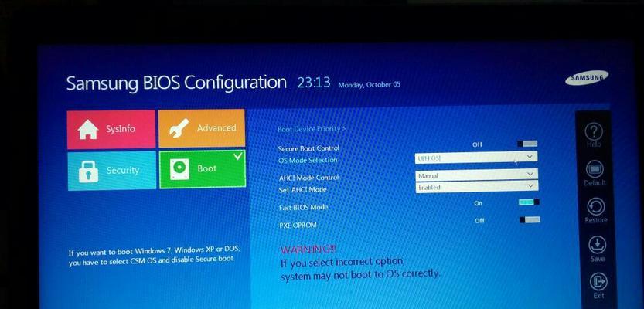This screenshot has height=309, width=644.
Task: Click the Exit door icon
Action: pos(598,282)
